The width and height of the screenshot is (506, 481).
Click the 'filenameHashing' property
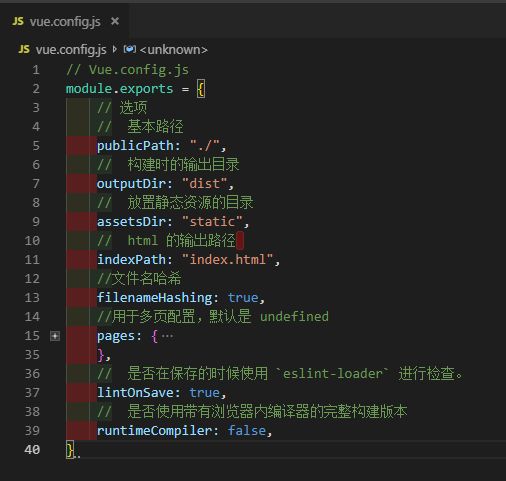[154, 298]
